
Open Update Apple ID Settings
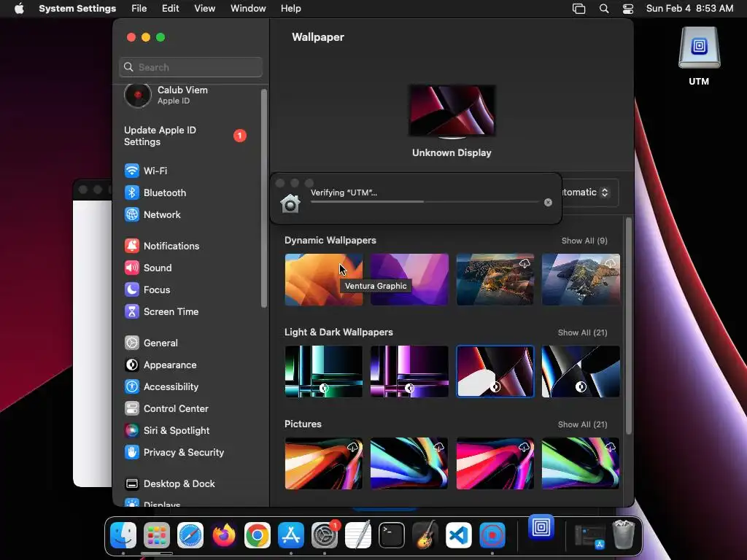coord(185,136)
